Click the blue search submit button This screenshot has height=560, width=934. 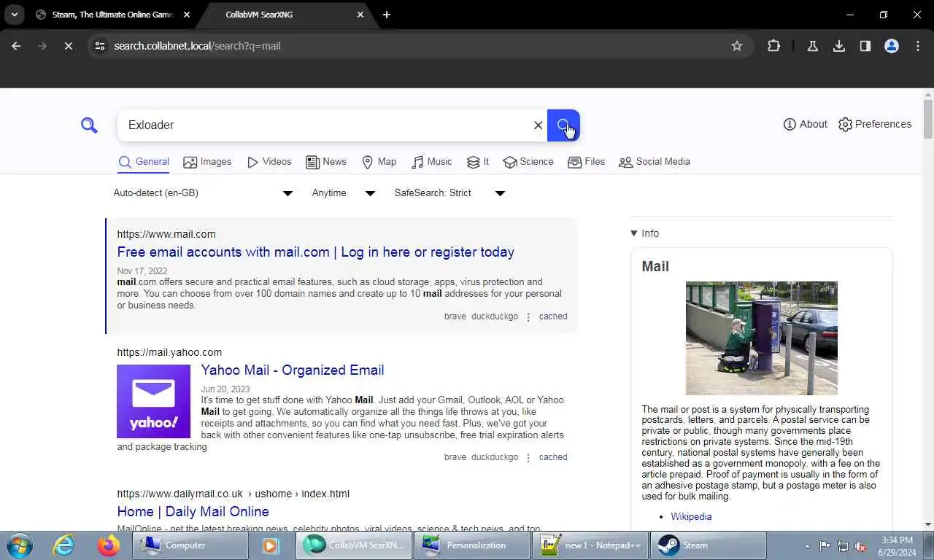[x=563, y=125]
